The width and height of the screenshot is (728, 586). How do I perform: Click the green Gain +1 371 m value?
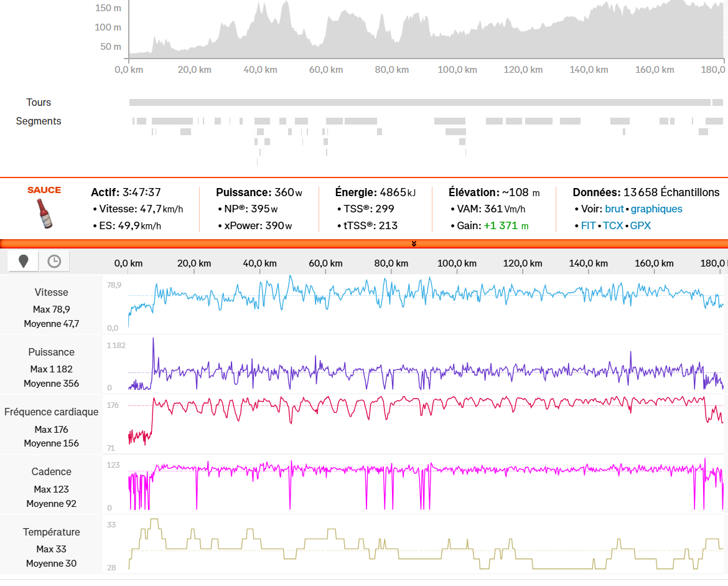(506, 225)
